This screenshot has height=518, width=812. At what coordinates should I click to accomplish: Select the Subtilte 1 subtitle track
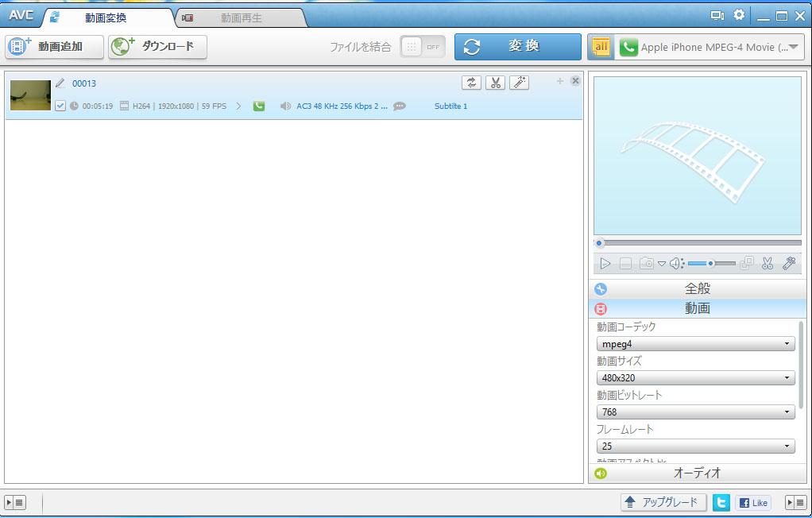tap(450, 106)
